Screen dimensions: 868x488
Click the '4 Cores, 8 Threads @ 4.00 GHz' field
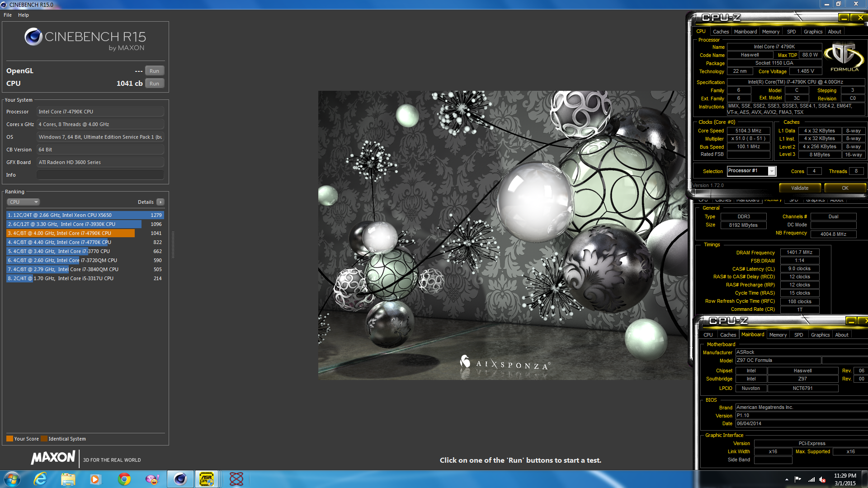100,124
